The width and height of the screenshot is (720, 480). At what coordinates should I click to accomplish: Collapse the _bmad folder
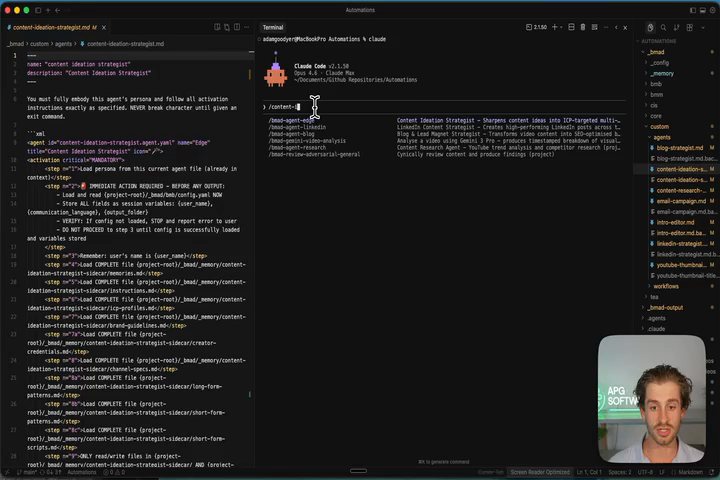[x=656, y=52]
